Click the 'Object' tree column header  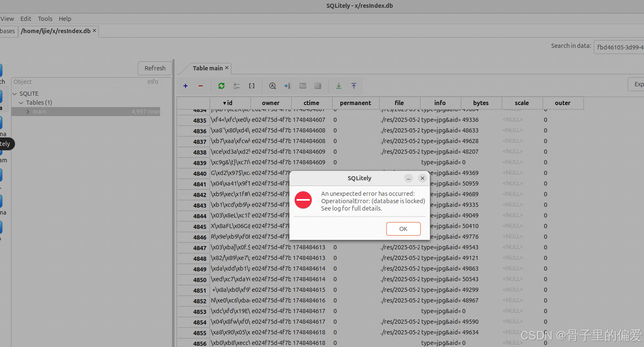(22, 82)
